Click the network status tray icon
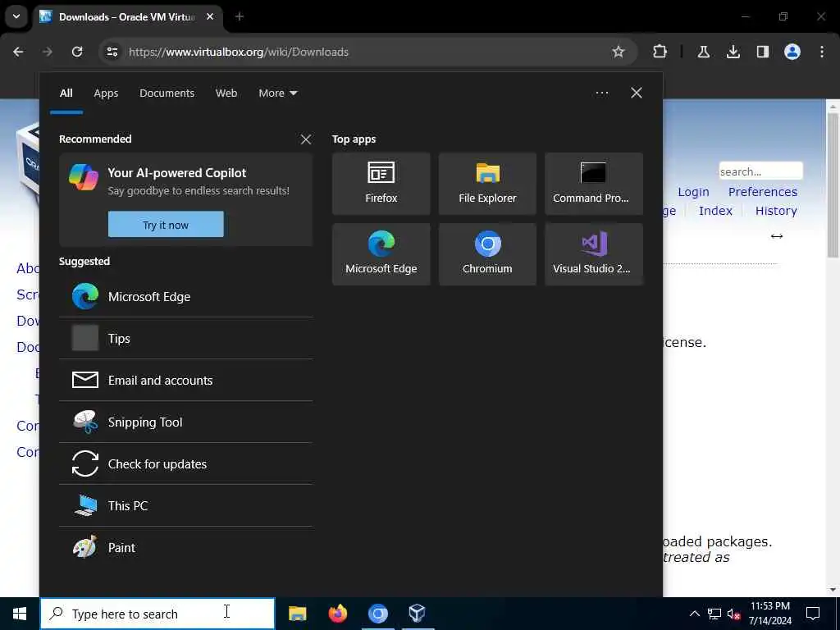Screen dimensions: 840x630 point(714,614)
